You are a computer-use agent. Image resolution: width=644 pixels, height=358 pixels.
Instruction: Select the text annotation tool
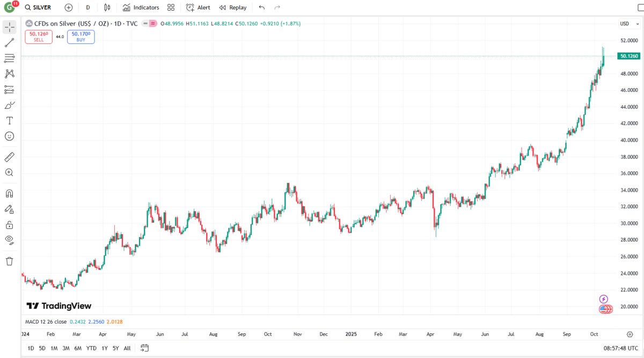point(9,121)
